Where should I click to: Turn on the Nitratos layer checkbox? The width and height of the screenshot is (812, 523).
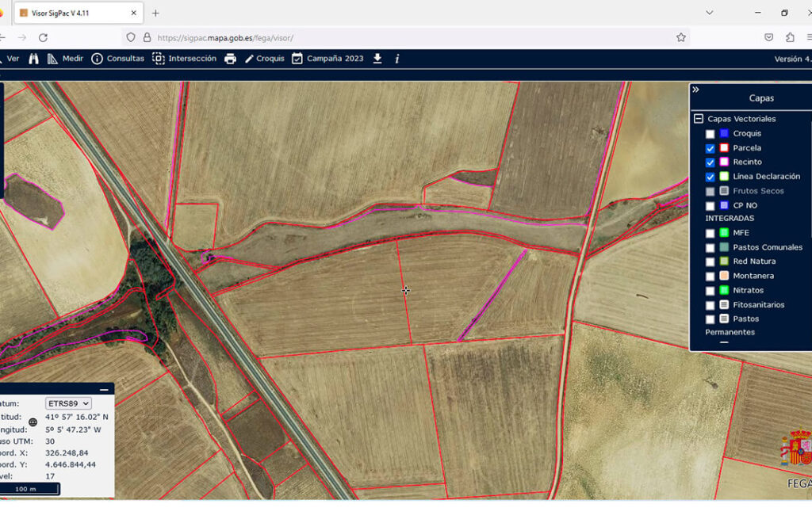(x=710, y=291)
